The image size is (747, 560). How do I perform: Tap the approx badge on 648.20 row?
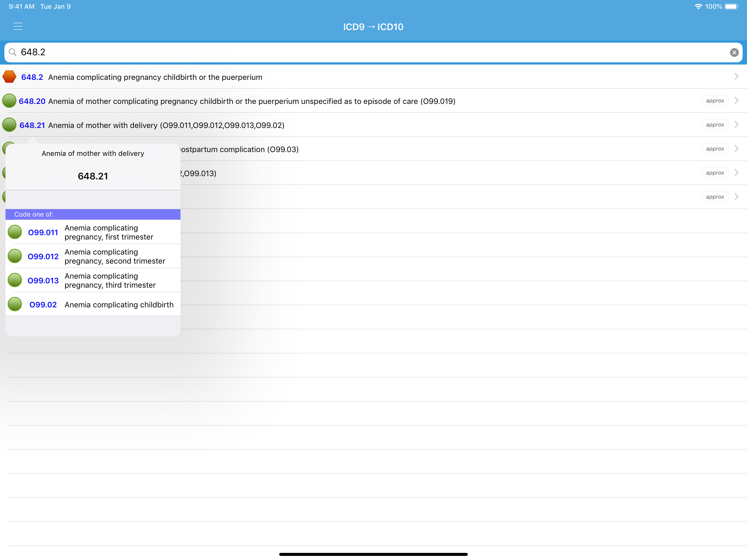[x=714, y=101]
